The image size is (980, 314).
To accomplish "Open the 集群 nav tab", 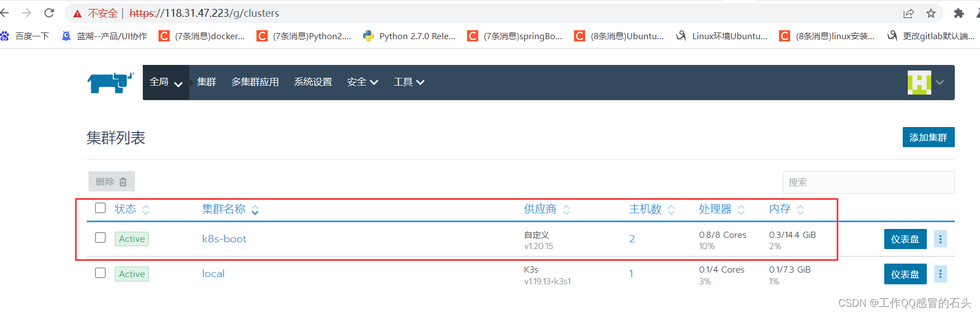I will click(207, 82).
